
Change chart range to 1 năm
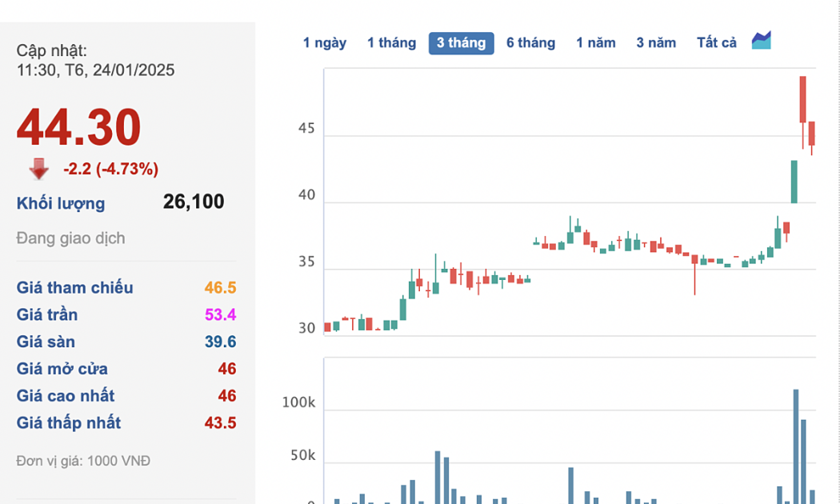(596, 43)
